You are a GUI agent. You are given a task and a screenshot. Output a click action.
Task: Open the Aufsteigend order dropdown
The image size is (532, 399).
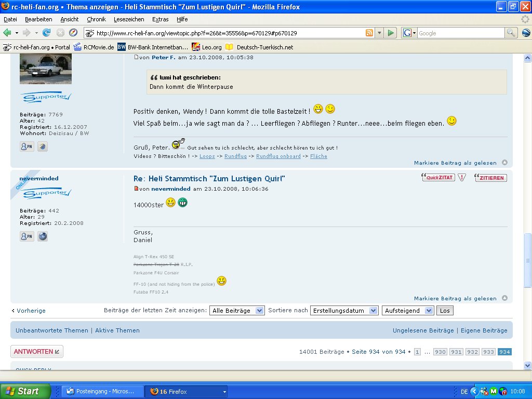[407, 311]
